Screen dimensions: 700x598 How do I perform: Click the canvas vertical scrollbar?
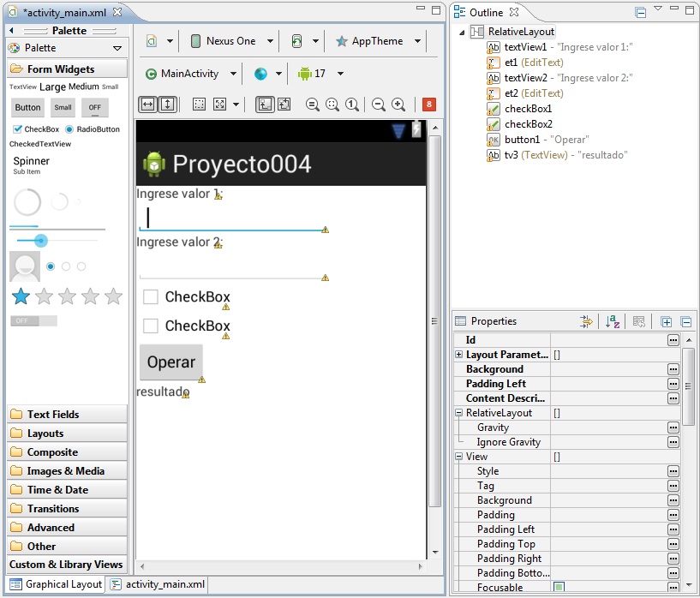pyautogui.click(x=434, y=321)
